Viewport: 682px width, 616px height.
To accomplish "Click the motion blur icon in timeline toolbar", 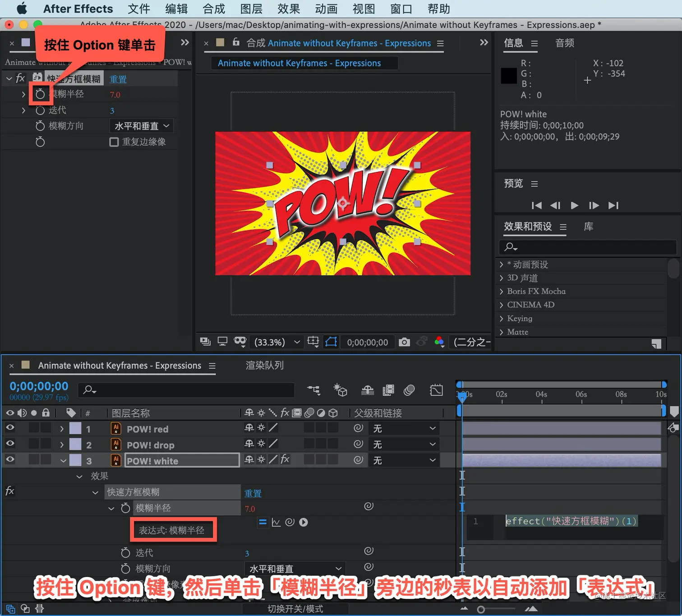I will (410, 390).
